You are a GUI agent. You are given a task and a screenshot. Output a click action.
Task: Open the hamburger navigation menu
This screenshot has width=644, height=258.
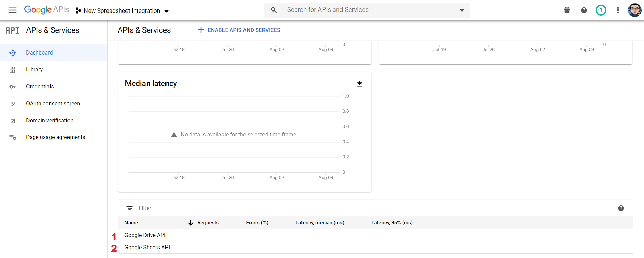(x=13, y=10)
